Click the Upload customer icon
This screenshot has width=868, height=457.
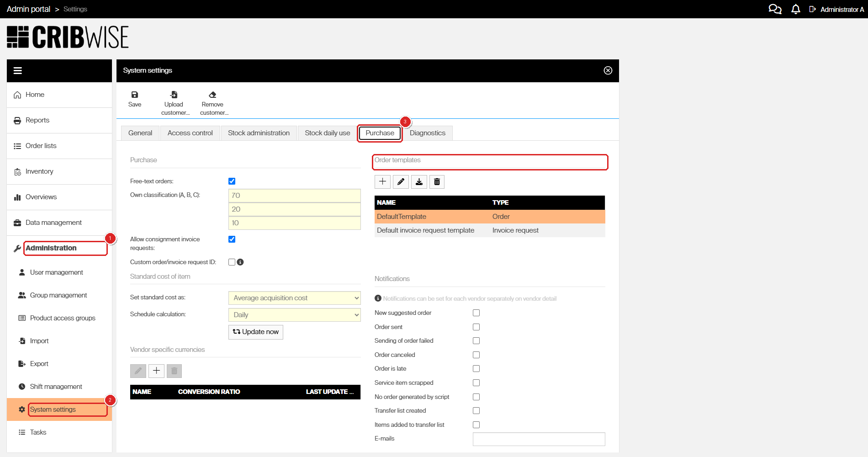tap(174, 95)
